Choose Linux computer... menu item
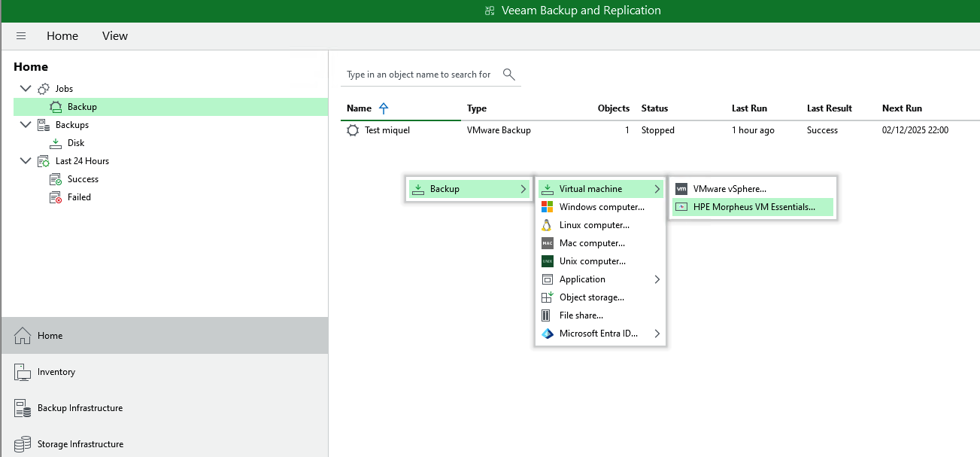This screenshot has height=457, width=980. coord(600,225)
